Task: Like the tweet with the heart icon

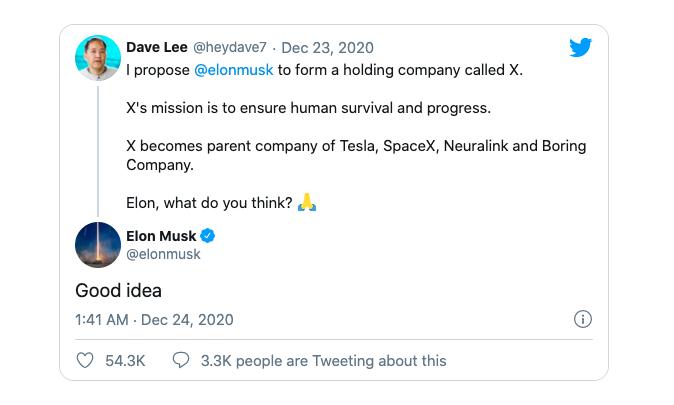Action: pyautogui.click(x=86, y=360)
